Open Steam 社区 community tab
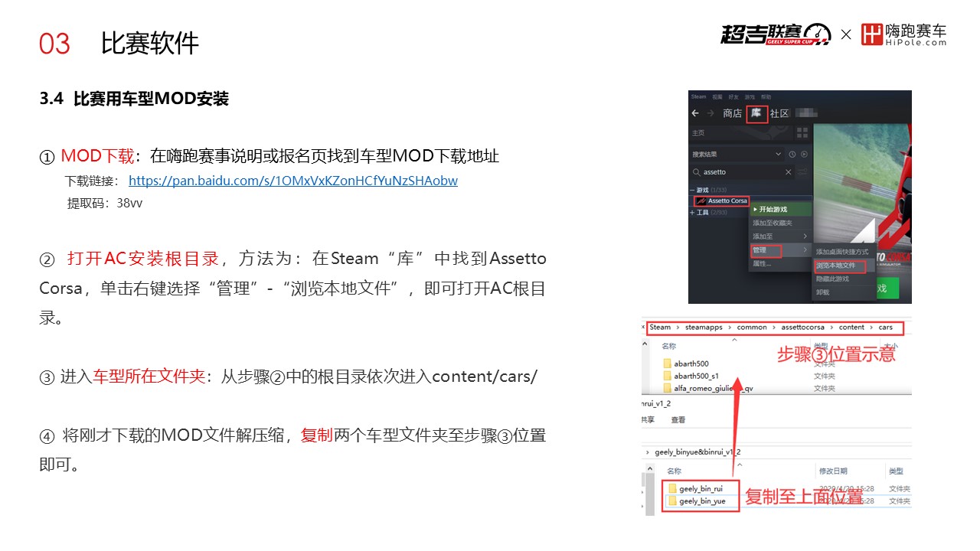This screenshot has height=551, width=980. pos(779,113)
